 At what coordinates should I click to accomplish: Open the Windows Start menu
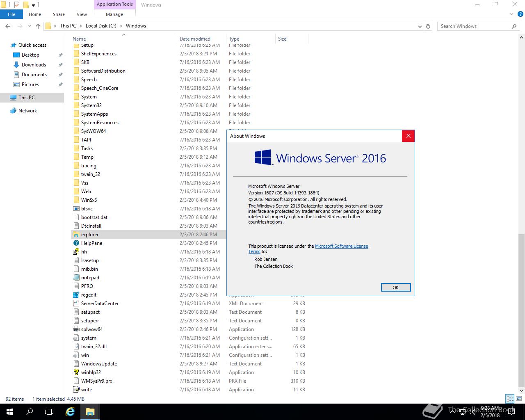[x=10, y=412]
